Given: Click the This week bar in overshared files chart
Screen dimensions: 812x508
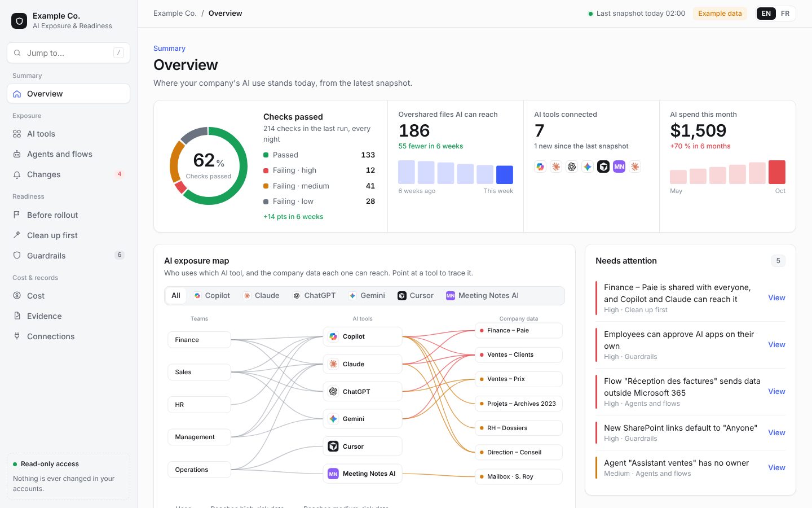Looking at the screenshot, I should pos(505,175).
